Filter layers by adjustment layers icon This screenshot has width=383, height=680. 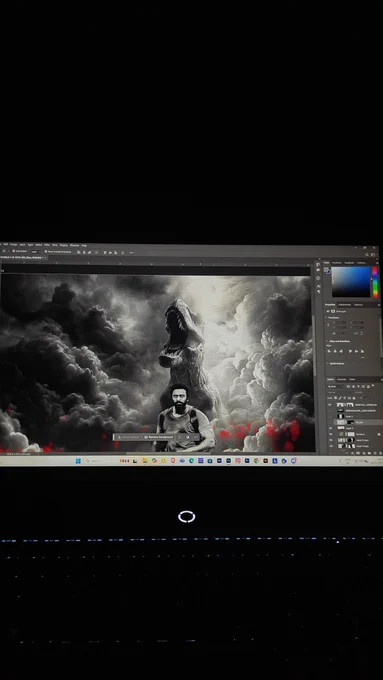pos(354,386)
